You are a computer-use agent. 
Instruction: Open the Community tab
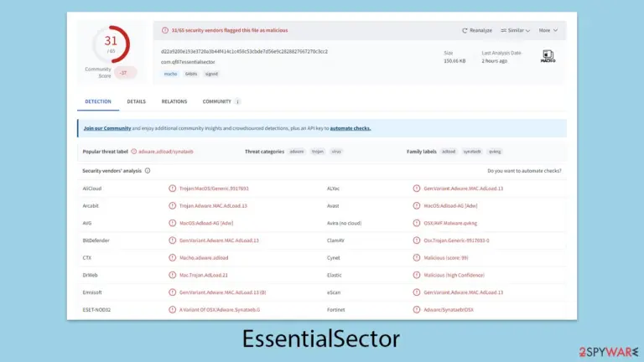pos(217,101)
